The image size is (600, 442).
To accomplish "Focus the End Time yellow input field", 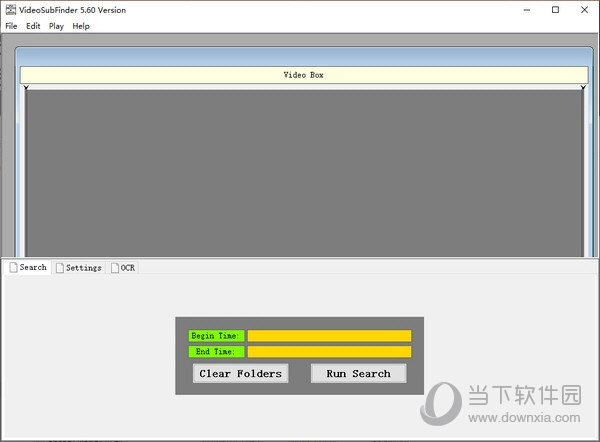I will coord(329,352).
